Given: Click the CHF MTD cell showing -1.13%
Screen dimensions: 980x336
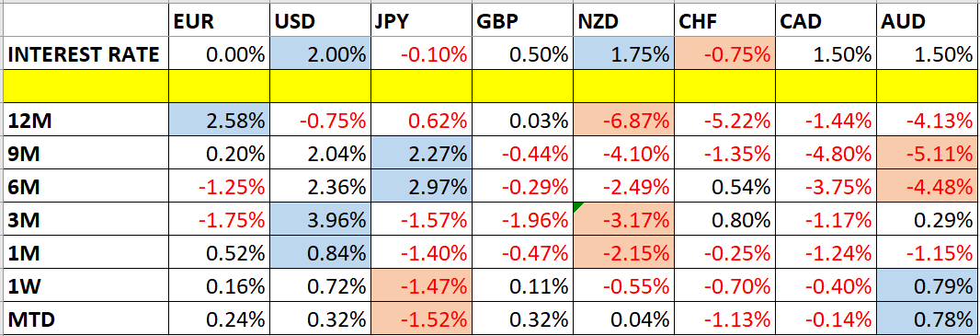Looking at the screenshot, I should click(724, 320).
